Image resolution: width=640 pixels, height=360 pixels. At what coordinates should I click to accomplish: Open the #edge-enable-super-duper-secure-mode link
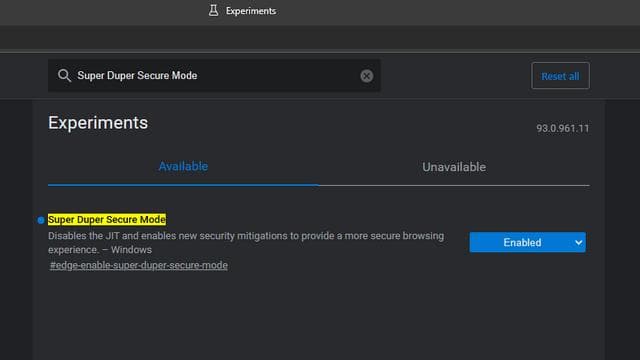(x=139, y=265)
